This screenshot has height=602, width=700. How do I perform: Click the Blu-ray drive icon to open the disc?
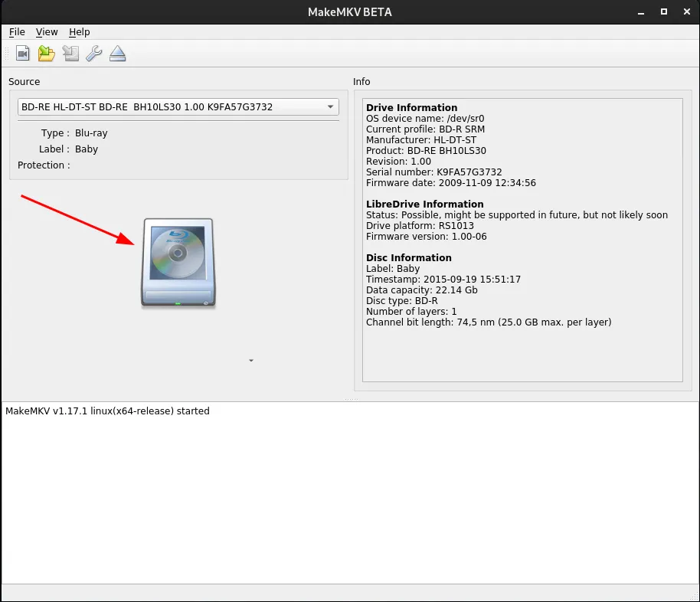coord(178,263)
